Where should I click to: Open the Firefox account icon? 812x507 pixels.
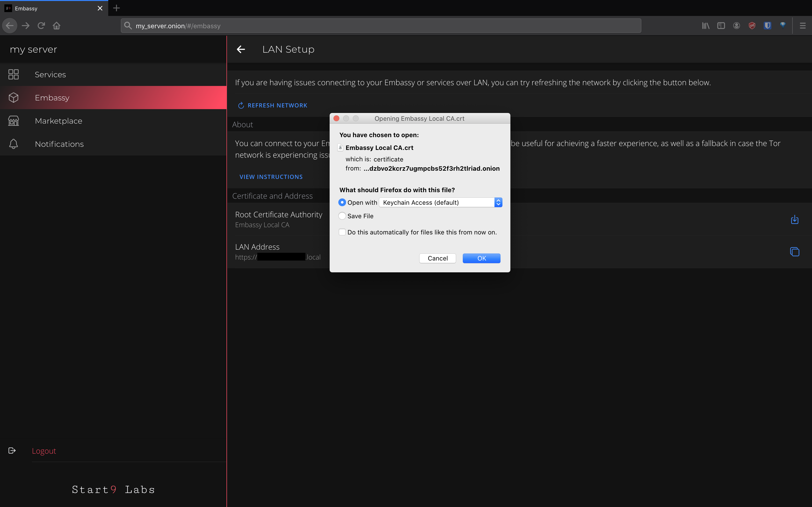click(x=736, y=26)
